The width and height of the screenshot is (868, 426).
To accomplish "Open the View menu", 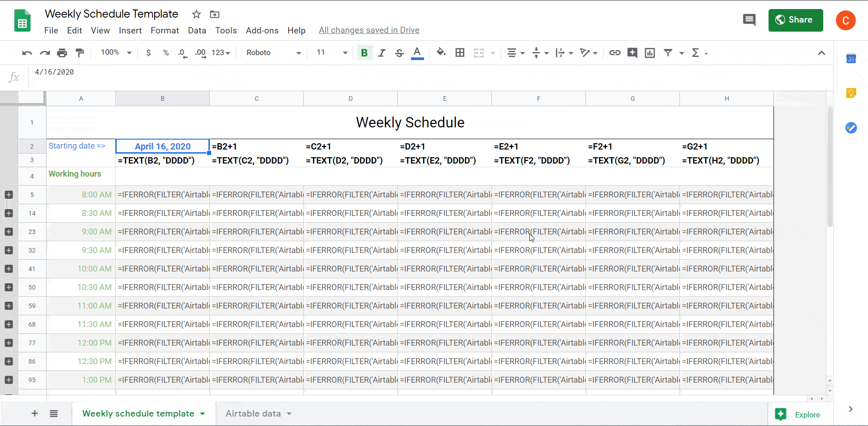I will [100, 30].
